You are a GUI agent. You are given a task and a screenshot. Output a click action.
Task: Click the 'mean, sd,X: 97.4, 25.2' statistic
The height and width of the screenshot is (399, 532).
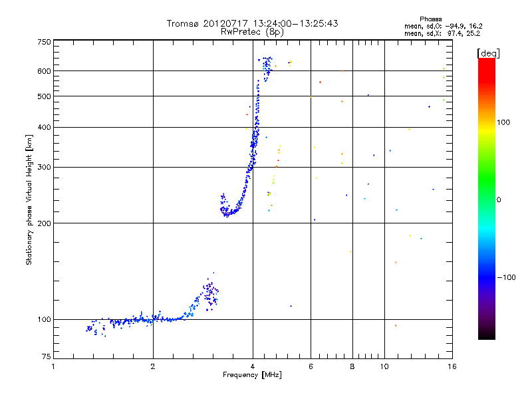[442, 33]
